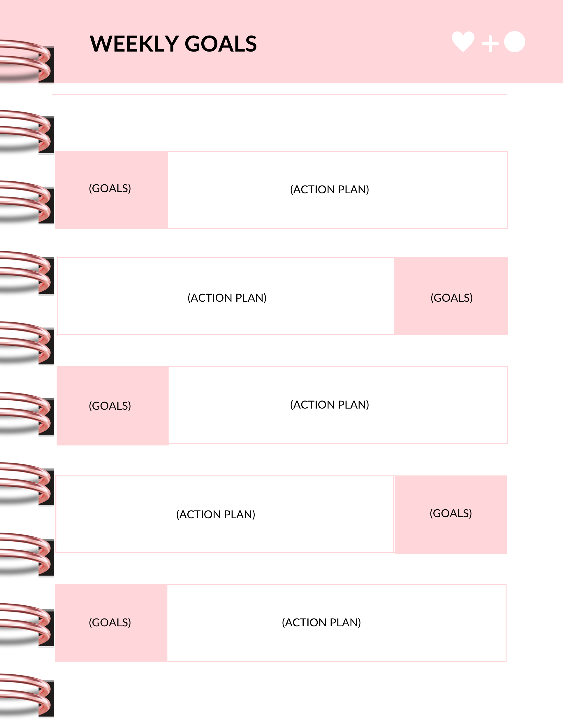
Task: Click the second row (GOALS) box
Action: (451, 296)
